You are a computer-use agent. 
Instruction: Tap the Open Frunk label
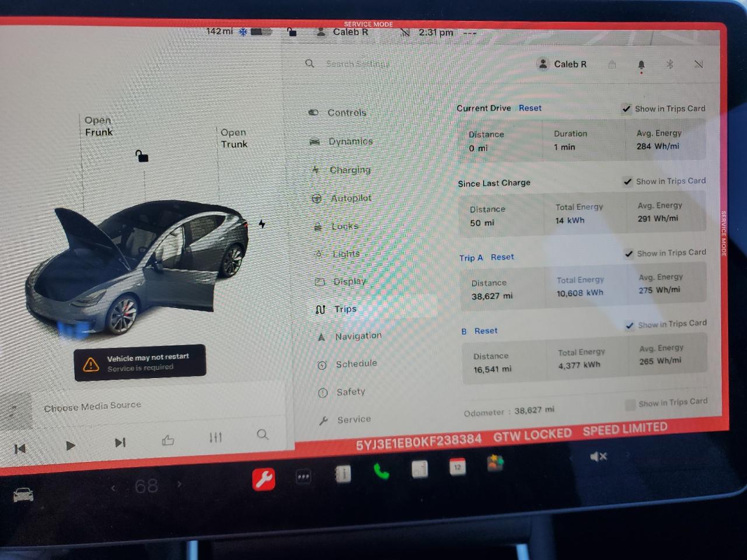pyautogui.click(x=99, y=126)
